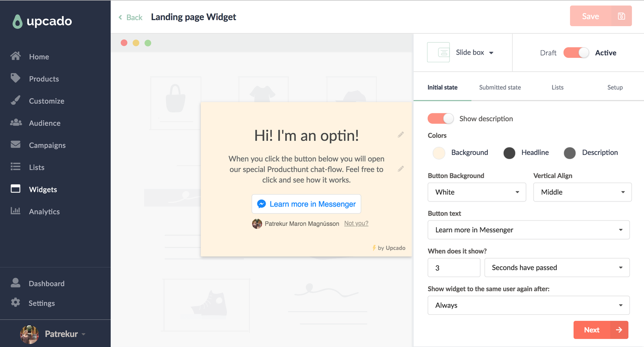644x347 pixels.
Task: Click the Customize brush icon
Action: point(16,100)
